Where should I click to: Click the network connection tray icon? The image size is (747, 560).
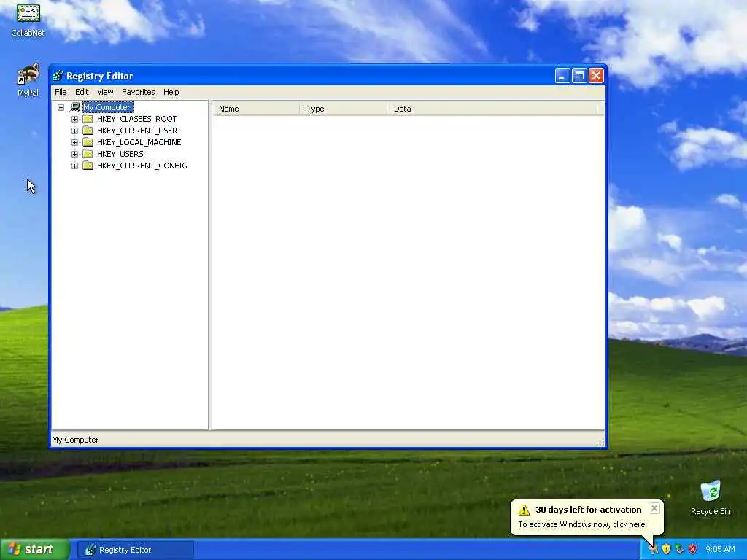tap(679, 549)
